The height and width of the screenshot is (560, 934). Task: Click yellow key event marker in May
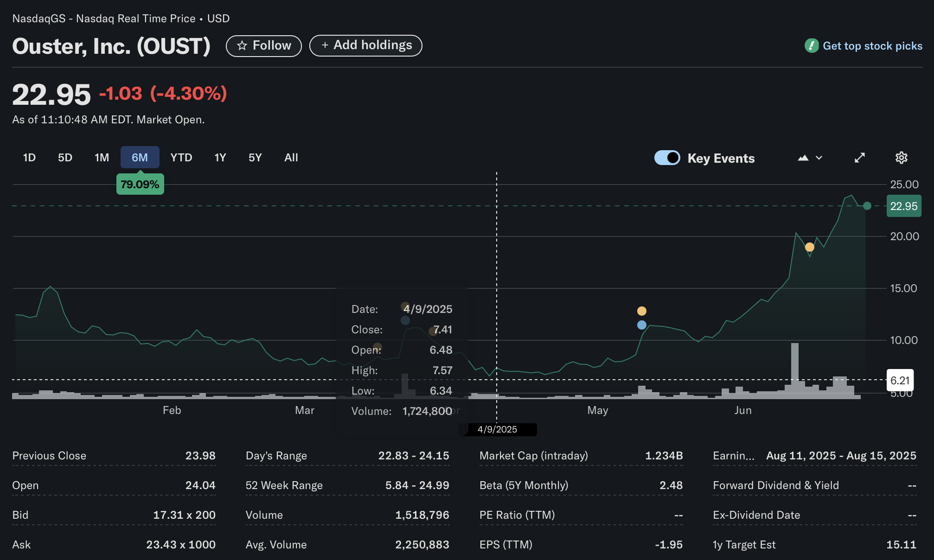(641, 311)
